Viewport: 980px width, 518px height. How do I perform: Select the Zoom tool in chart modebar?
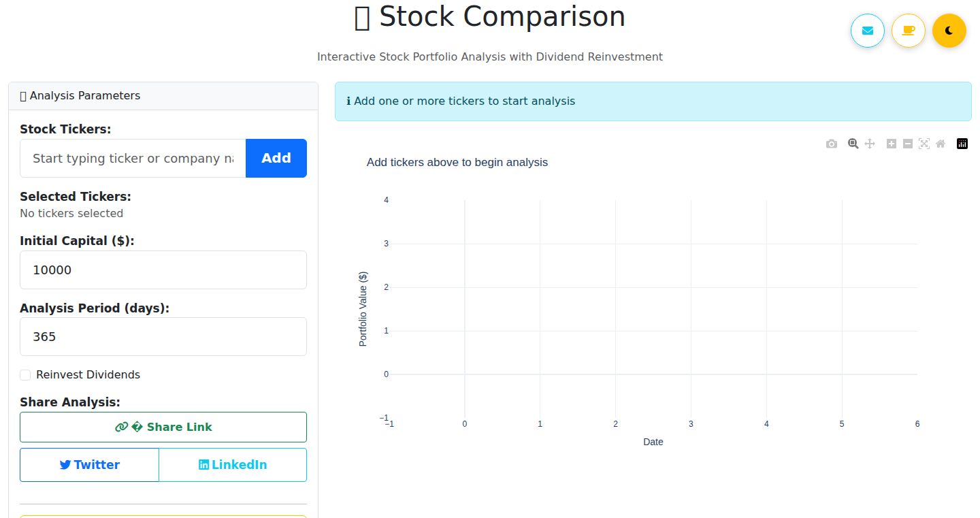pos(853,144)
